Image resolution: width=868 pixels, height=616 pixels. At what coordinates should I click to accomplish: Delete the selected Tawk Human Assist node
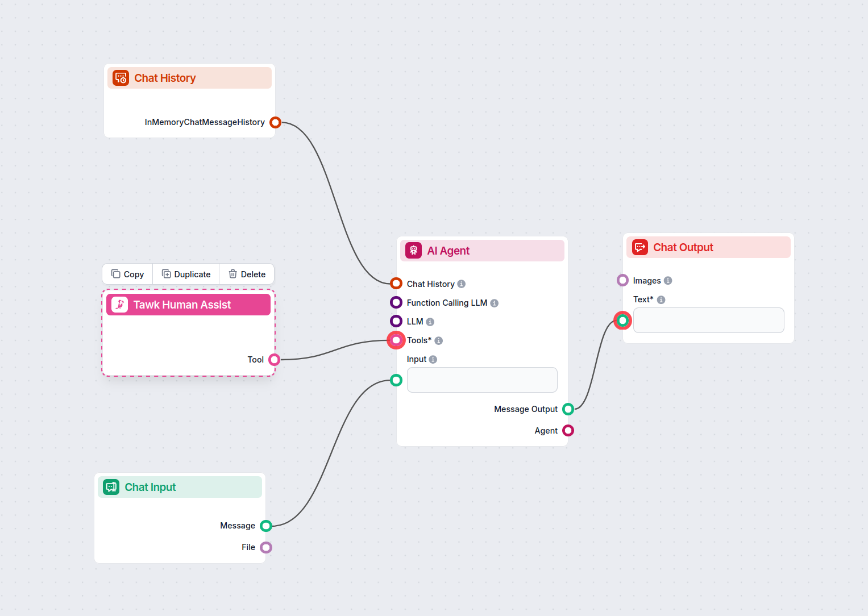pyautogui.click(x=247, y=274)
